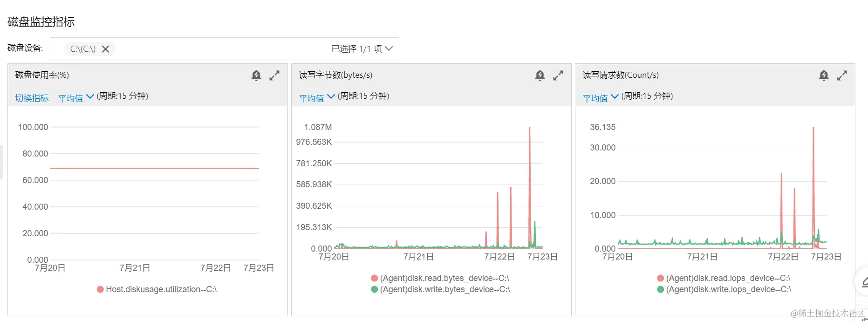Toggle disk.read.bytes_device--C:\ legend series
The width and height of the screenshot is (868, 321).
tap(440, 278)
